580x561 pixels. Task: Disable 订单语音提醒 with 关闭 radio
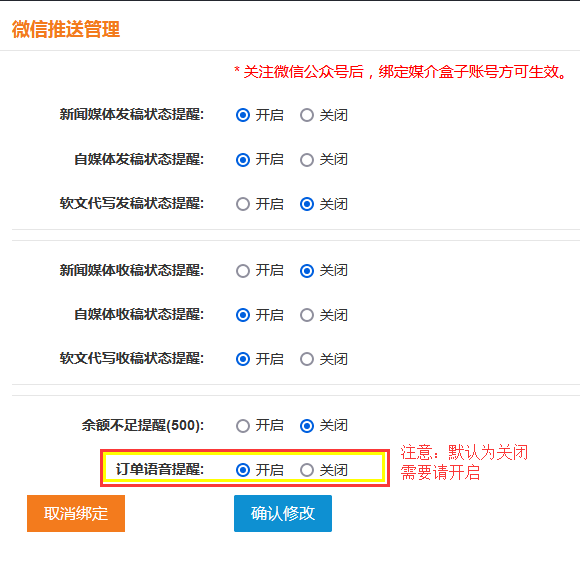click(x=307, y=470)
